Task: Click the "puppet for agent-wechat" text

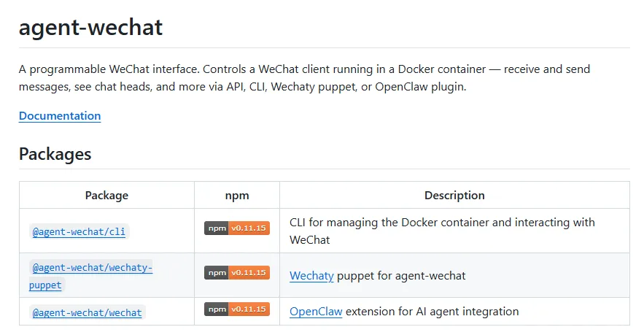Action: point(401,275)
